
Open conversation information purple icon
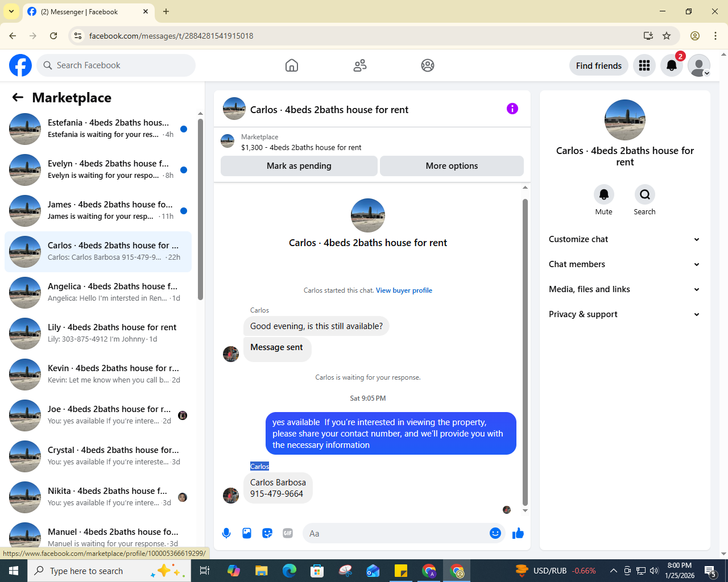coord(512,109)
